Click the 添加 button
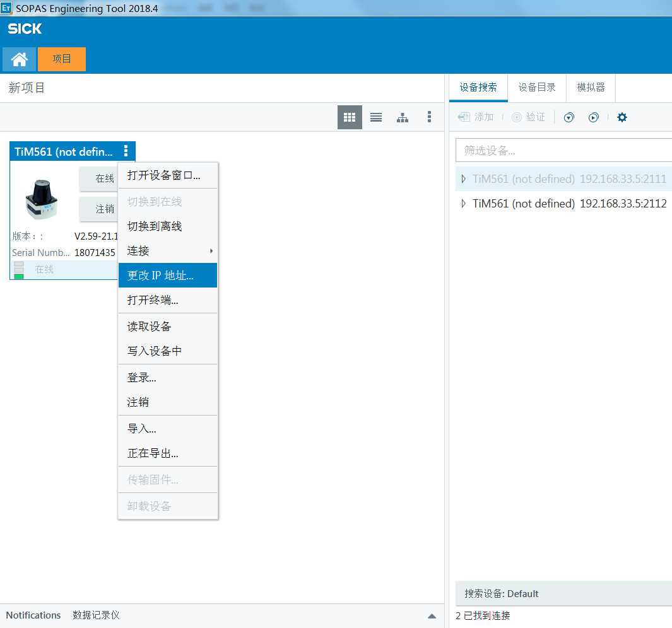The image size is (672, 628). pos(476,117)
